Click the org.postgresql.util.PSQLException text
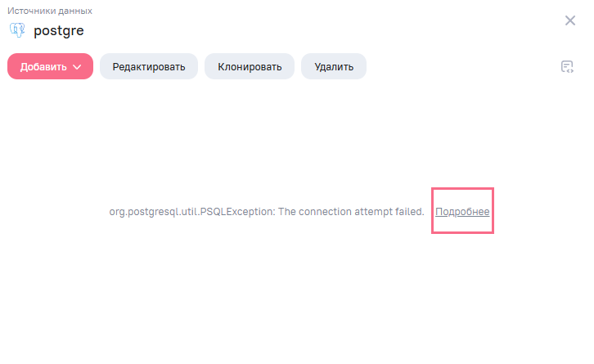This screenshot has width=594, height=364. coord(191,212)
